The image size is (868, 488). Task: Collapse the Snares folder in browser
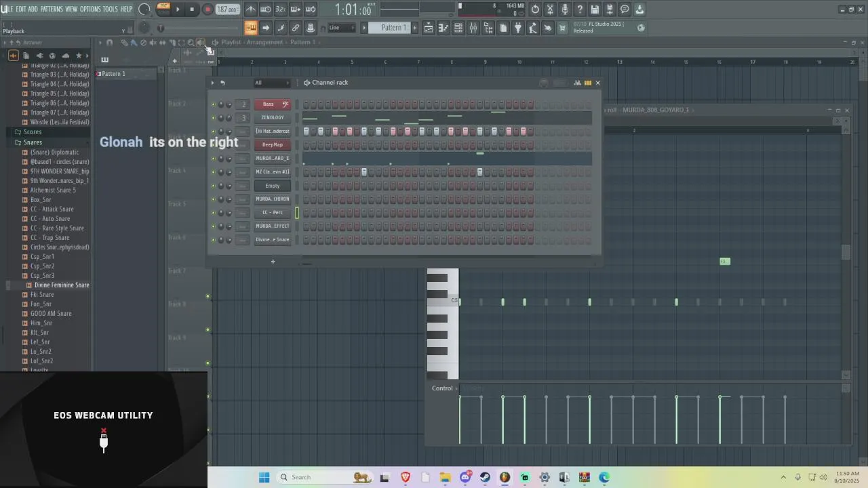click(33, 142)
